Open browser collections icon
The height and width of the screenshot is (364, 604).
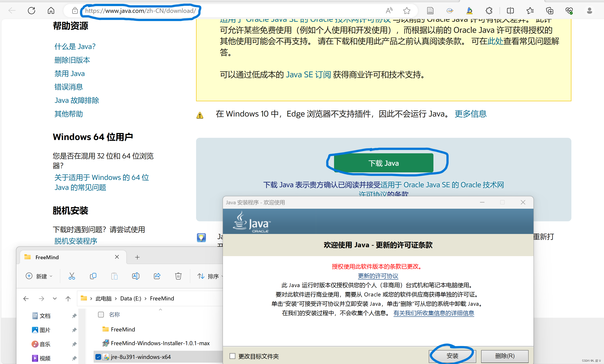click(x=550, y=11)
